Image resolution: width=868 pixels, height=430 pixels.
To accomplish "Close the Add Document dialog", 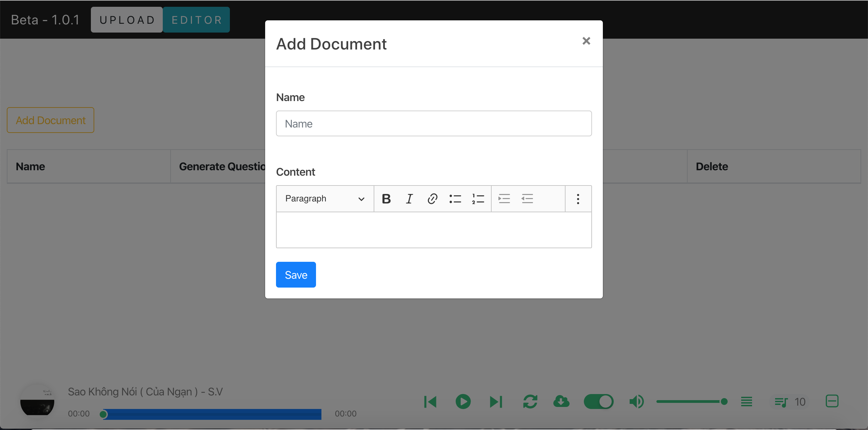I will pyautogui.click(x=586, y=41).
